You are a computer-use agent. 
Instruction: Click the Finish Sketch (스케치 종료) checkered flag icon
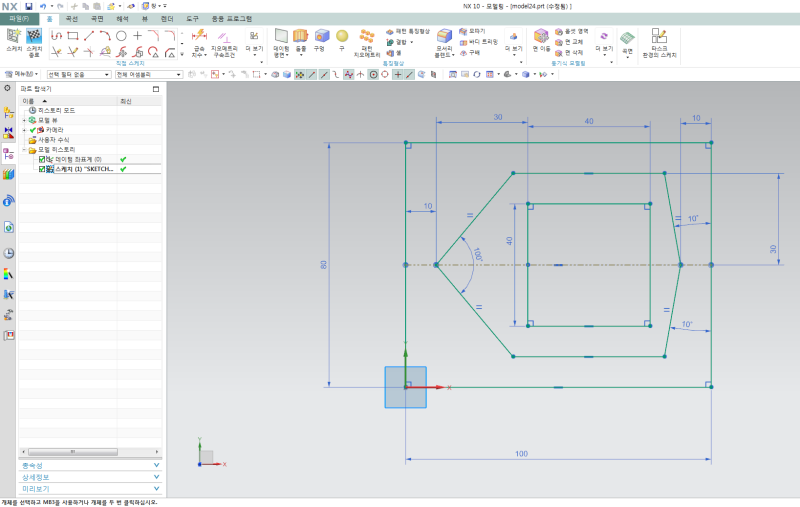pos(34,38)
